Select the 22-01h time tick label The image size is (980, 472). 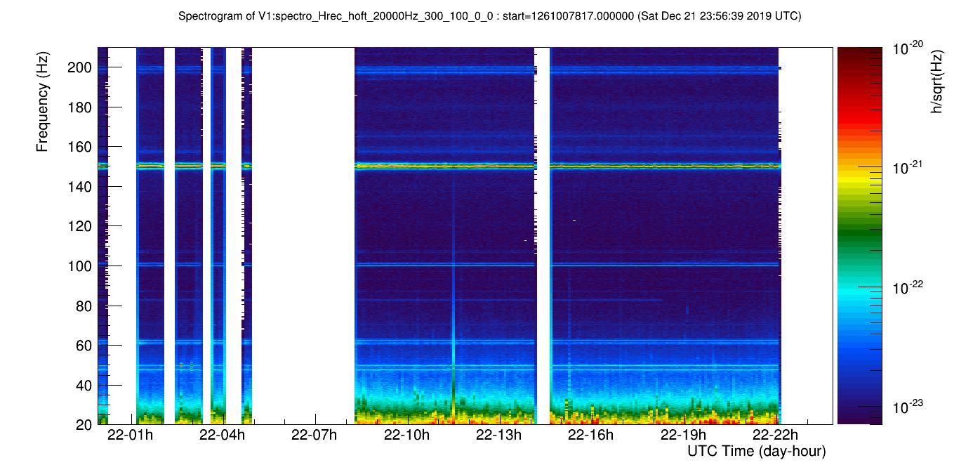(129, 435)
